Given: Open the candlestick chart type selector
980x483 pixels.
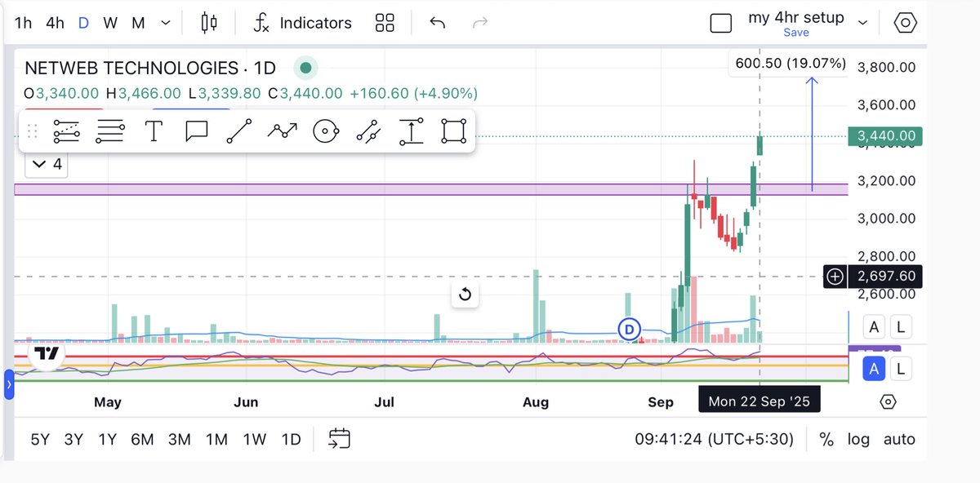Looking at the screenshot, I should pyautogui.click(x=210, y=23).
